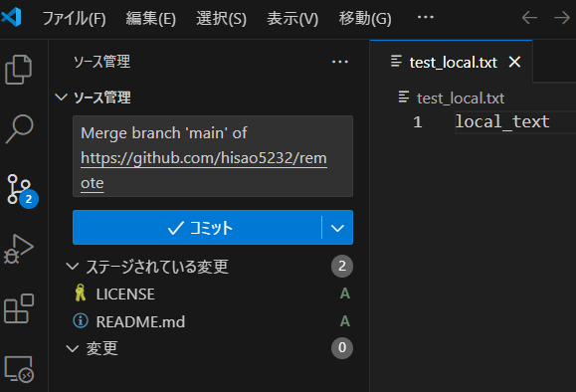Click test_local.txt in the breadcrumb
Viewport: 576px width, 392px height.
coord(461,98)
